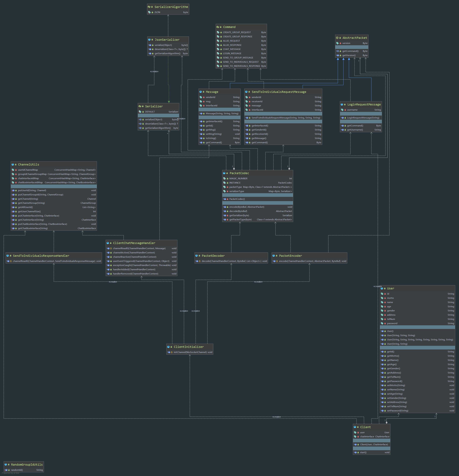This screenshot has height=476, width=459.
Task: Click the PacketCodec class icon
Action: (x=224, y=173)
